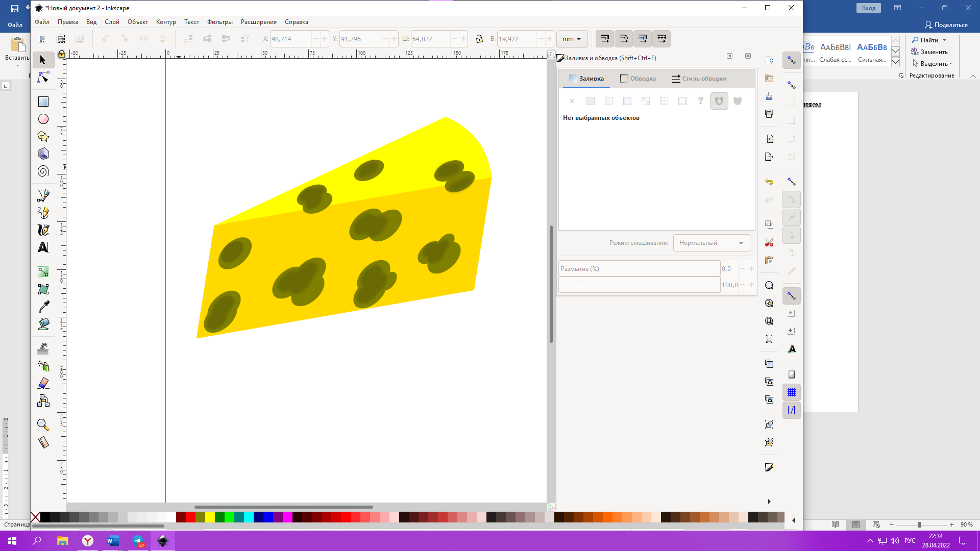
Task: Open color palette menu arrow
Action: point(793,520)
